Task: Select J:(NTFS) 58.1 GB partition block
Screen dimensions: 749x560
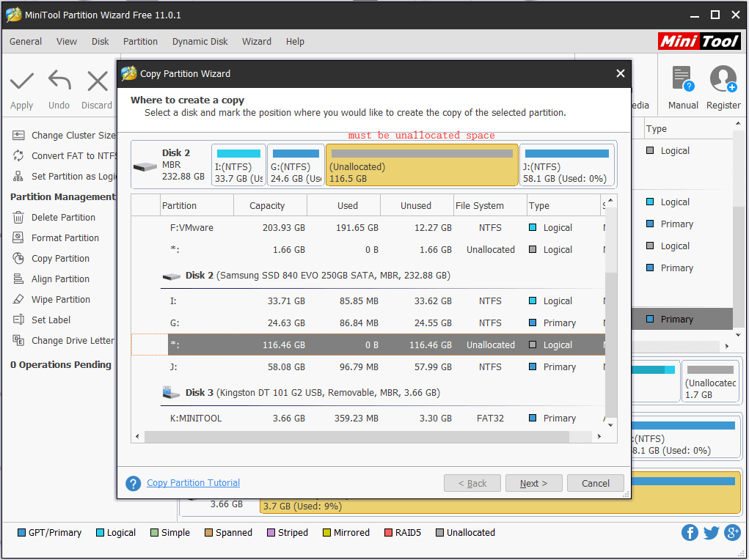Action: click(566, 165)
